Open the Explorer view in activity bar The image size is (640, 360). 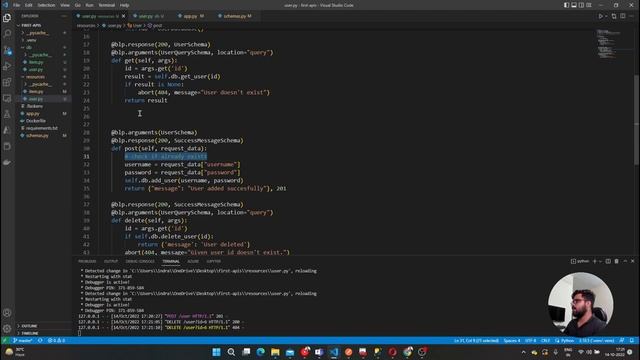pyautogui.click(x=7, y=18)
